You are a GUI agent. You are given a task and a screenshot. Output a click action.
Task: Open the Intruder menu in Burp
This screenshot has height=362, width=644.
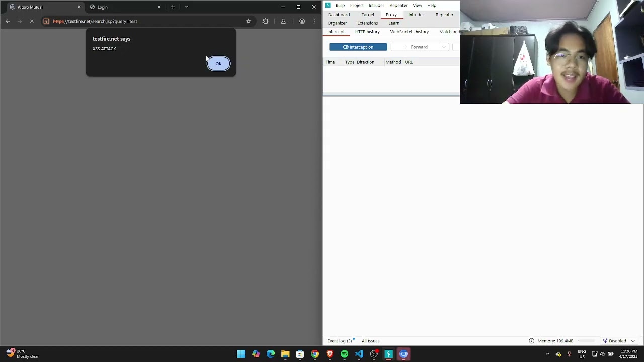(376, 5)
